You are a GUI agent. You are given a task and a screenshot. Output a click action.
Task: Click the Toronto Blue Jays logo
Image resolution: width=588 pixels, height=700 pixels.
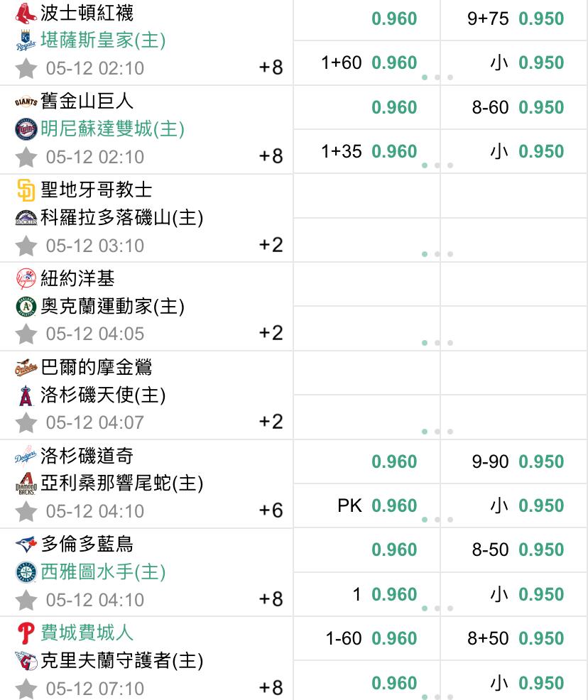coord(26,545)
